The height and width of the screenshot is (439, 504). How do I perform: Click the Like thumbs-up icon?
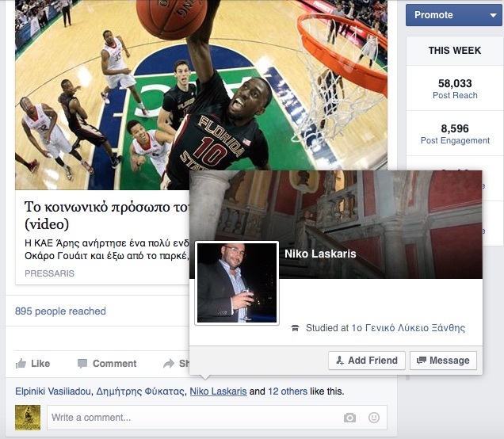21,364
